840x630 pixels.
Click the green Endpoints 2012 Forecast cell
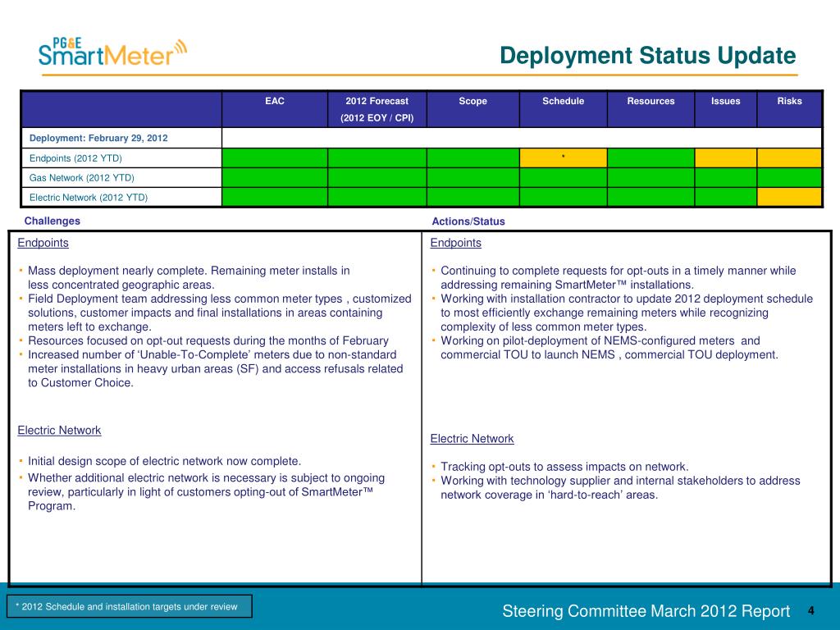pyautogui.click(x=377, y=158)
